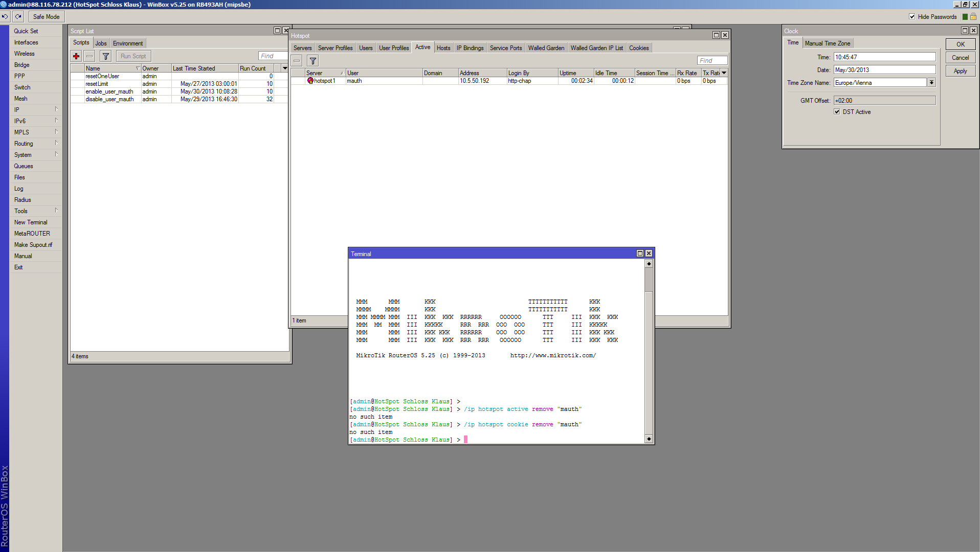Open the filter in Script List

click(106, 56)
